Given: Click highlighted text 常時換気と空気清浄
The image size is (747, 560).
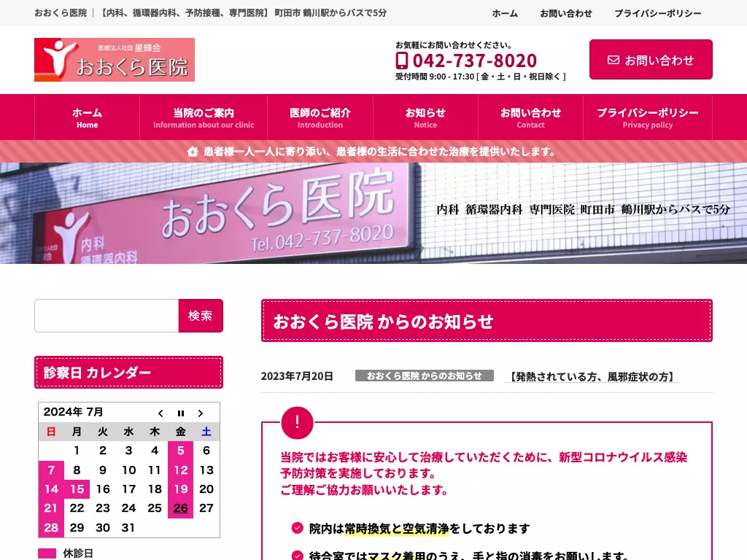Looking at the screenshot, I should click(x=397, y=529).
